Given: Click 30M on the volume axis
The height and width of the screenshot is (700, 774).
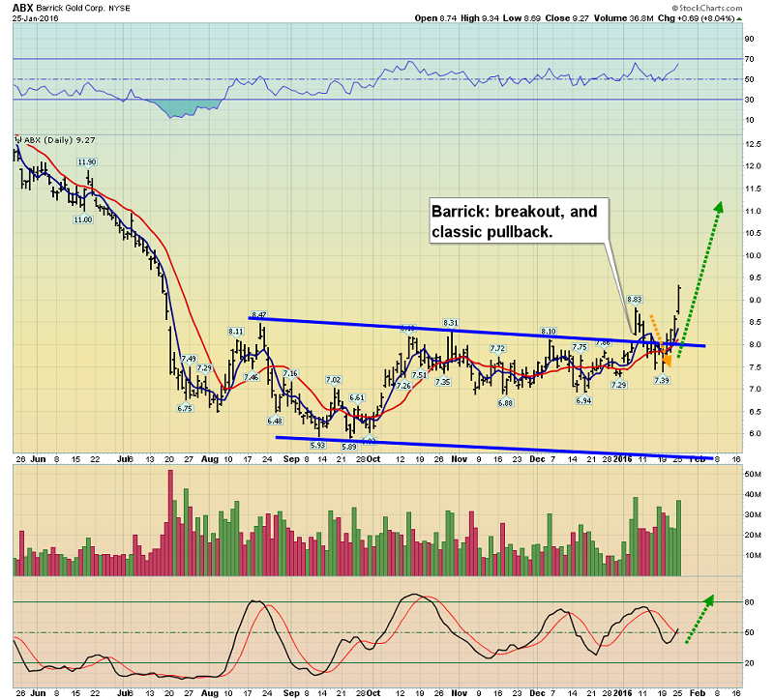Looking at the screenshot, I should pyautogui.click(x=753, y=514).
